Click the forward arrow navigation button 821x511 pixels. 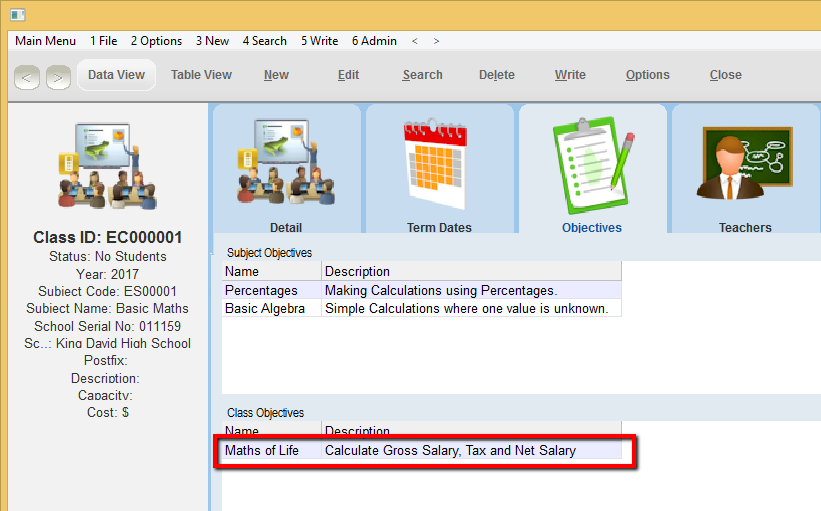58,76
